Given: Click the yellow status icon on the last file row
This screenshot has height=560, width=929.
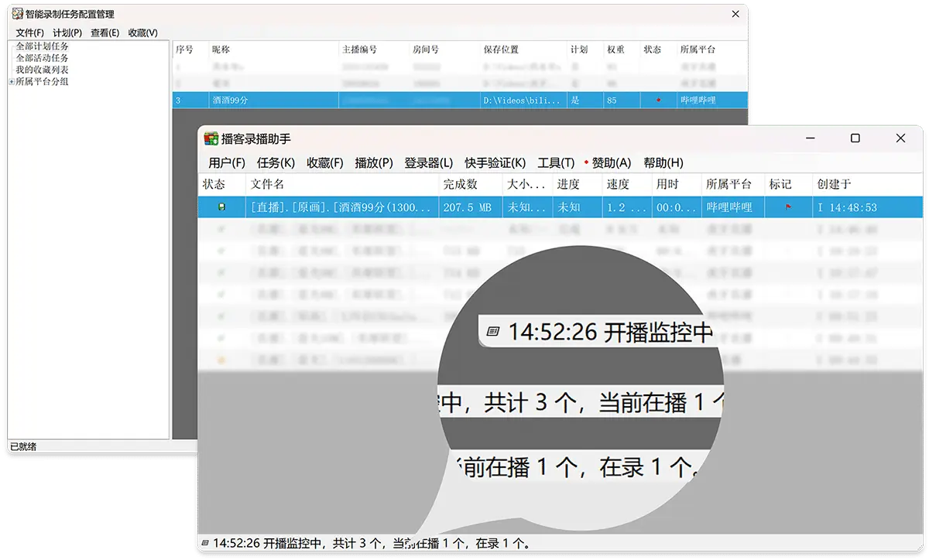Looking at the screenshot, I should tap(220, 359).
